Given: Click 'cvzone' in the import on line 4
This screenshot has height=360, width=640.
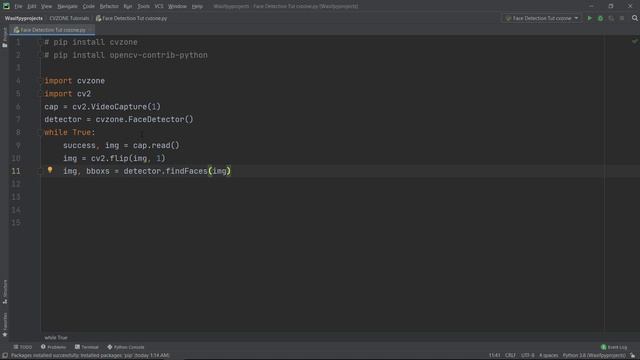Looking at the screenshot, I should [91, 81].
